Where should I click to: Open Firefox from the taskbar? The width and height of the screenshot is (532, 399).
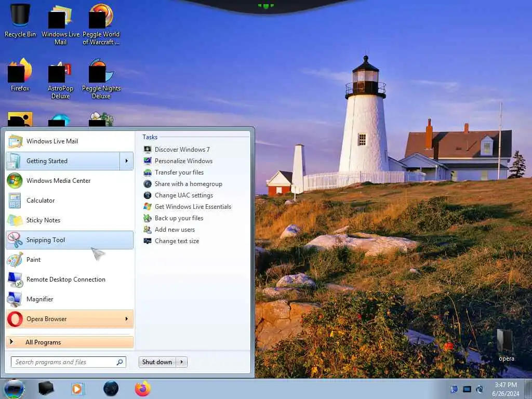coord(143,389)
